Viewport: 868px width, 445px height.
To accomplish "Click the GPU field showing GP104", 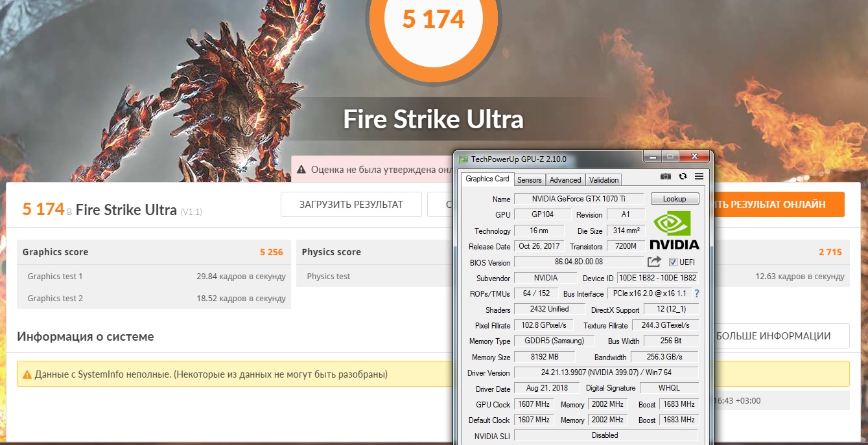I will (543, 214).
